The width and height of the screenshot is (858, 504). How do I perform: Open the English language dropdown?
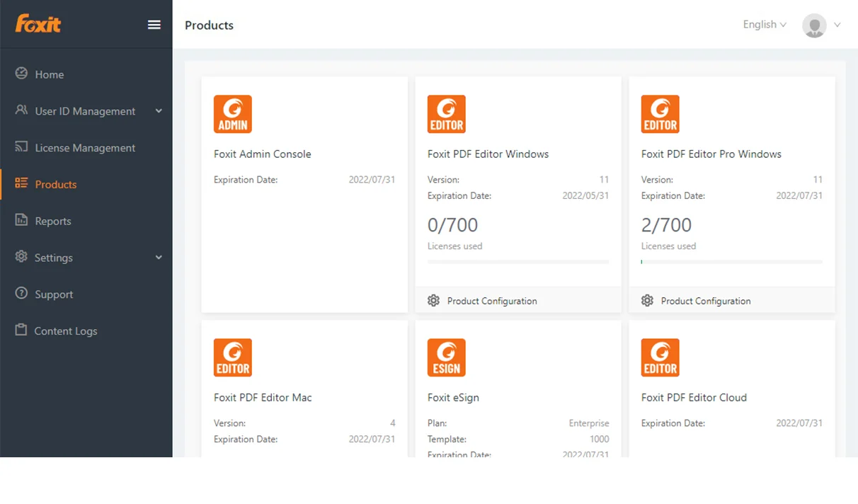[x=764, y=25]
